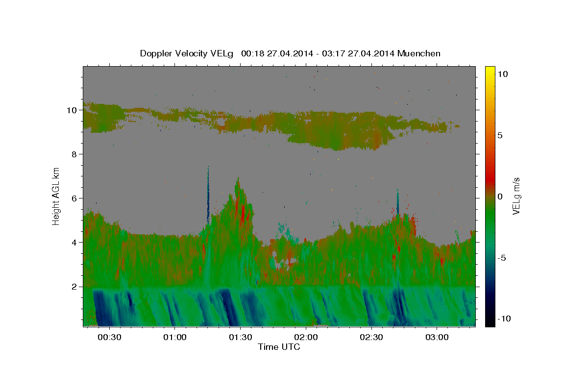Click the 'Muenchen' station name in title
588x392 pixels.
click(419, 53)
